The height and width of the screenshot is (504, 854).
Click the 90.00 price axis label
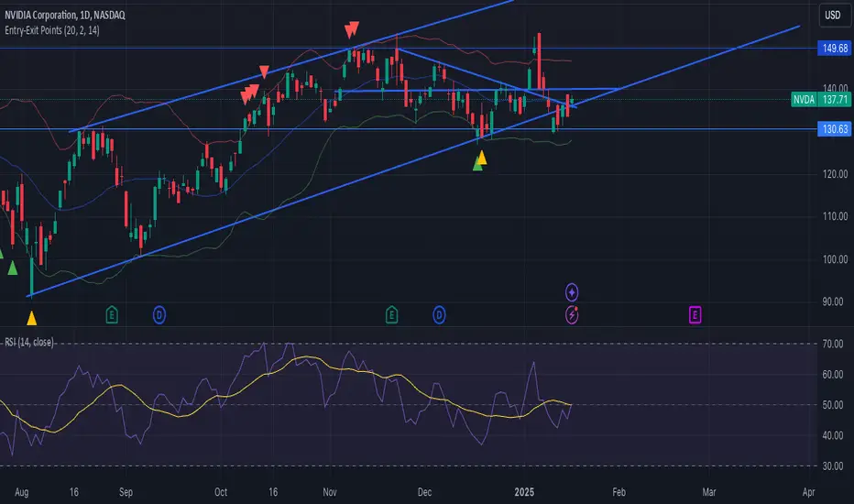click(833, 301)
